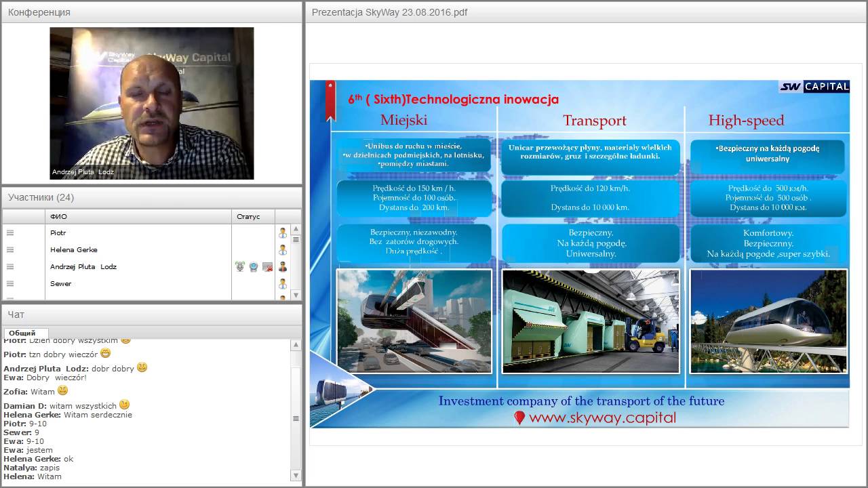Click the drag handle icon beside Andrzej Pluta Lodz
Screen dimensions: 868x488
(10, 266)
